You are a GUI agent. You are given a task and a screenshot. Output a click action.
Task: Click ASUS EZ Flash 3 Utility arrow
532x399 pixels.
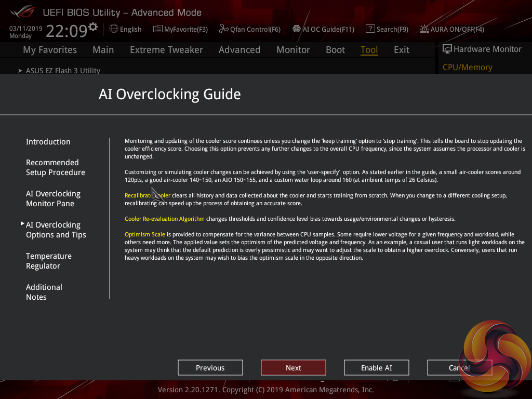20,71
